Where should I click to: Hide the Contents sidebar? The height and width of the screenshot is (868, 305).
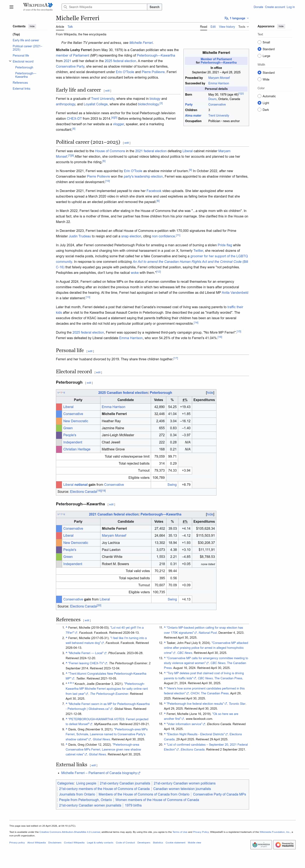tap(32, 26)
